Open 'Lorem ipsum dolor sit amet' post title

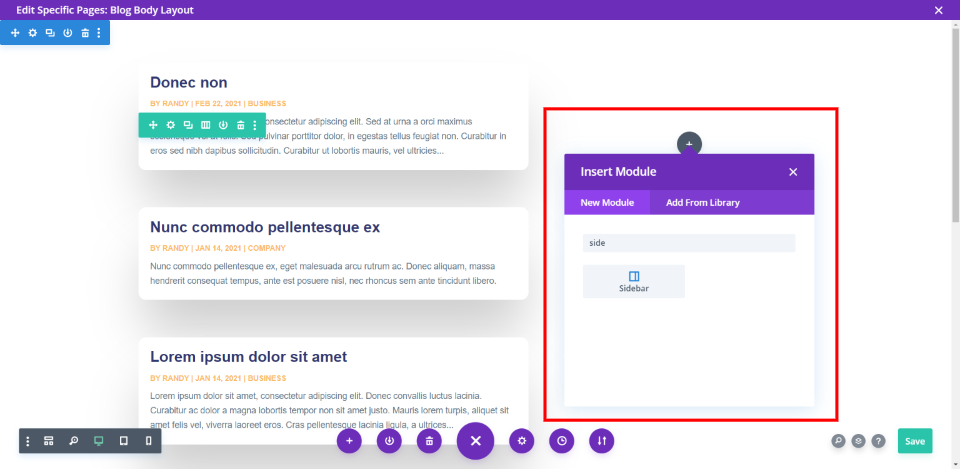pyautogui.click(x=249, y=356)
